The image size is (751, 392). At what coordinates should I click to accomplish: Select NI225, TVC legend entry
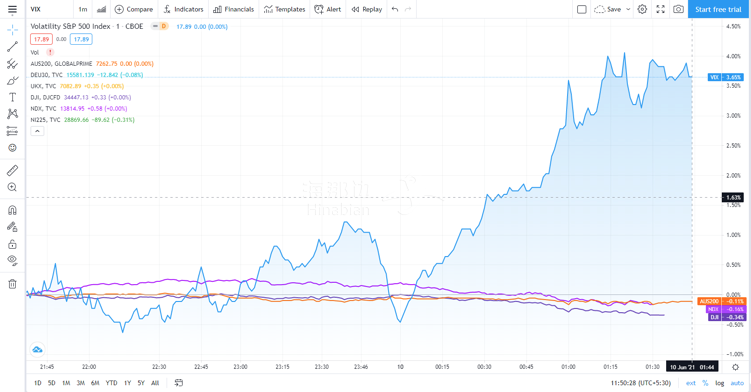[x=46, y=120]
